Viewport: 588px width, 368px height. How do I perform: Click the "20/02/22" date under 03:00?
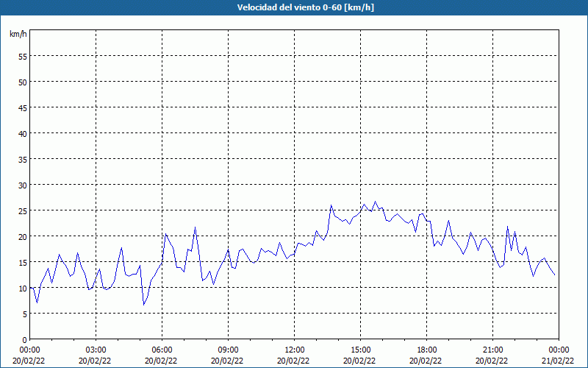(95, 361)
